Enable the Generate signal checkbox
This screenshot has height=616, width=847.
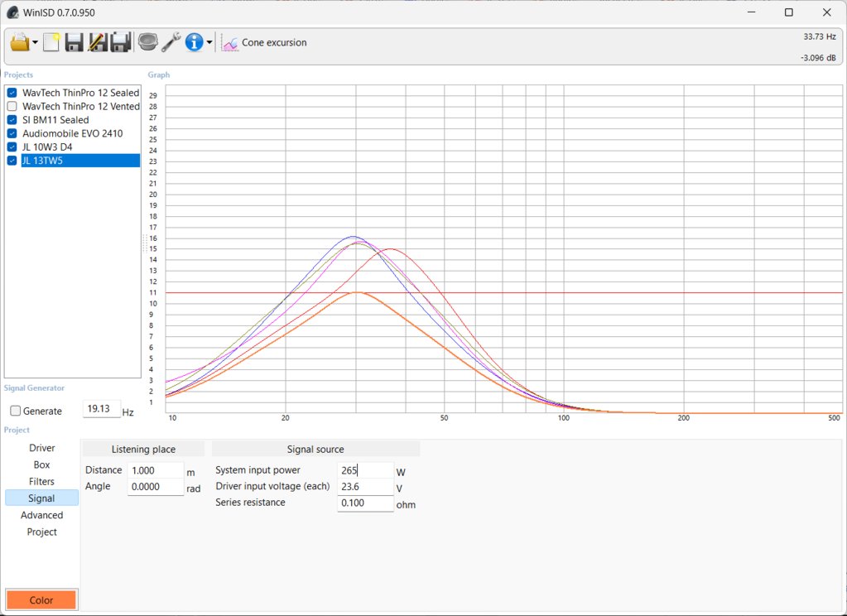pyautogui.click(x=15, y=411)
